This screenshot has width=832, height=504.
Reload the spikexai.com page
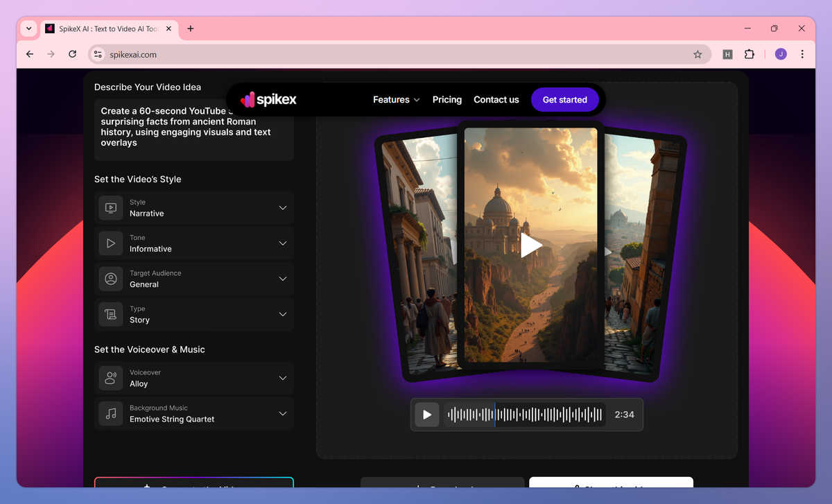point(72,54)
